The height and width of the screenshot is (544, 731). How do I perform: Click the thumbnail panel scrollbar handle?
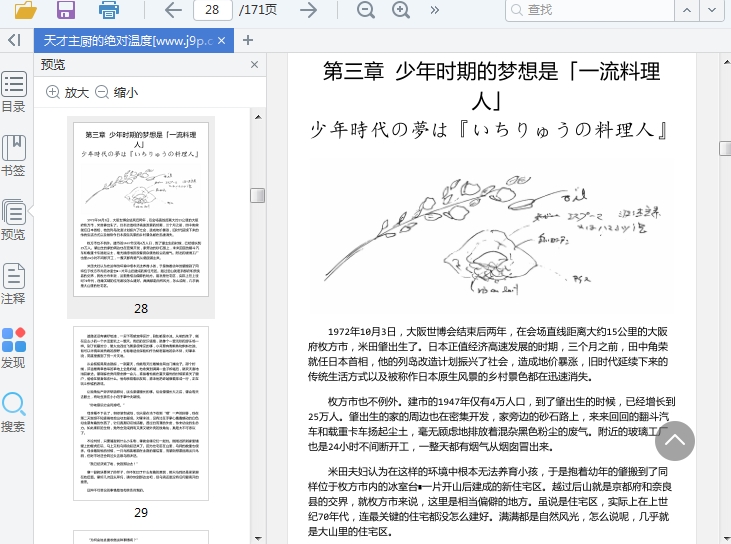(258, 195)
